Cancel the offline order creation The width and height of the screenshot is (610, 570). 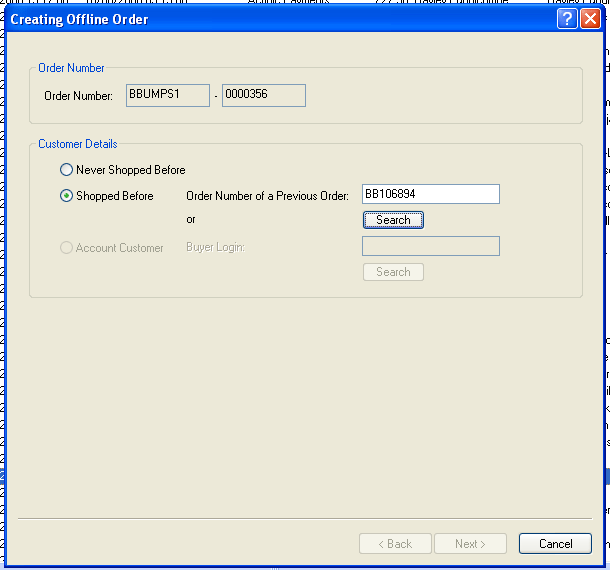555,544
